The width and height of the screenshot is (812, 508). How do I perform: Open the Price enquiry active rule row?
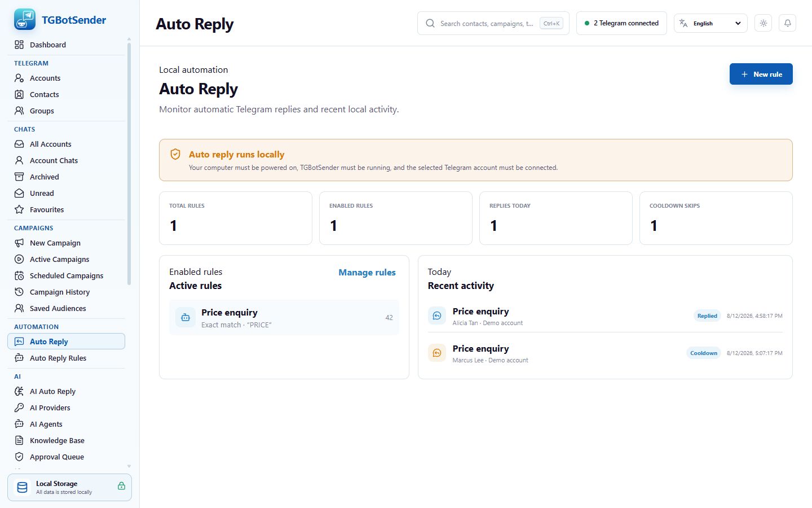point(284,317)
